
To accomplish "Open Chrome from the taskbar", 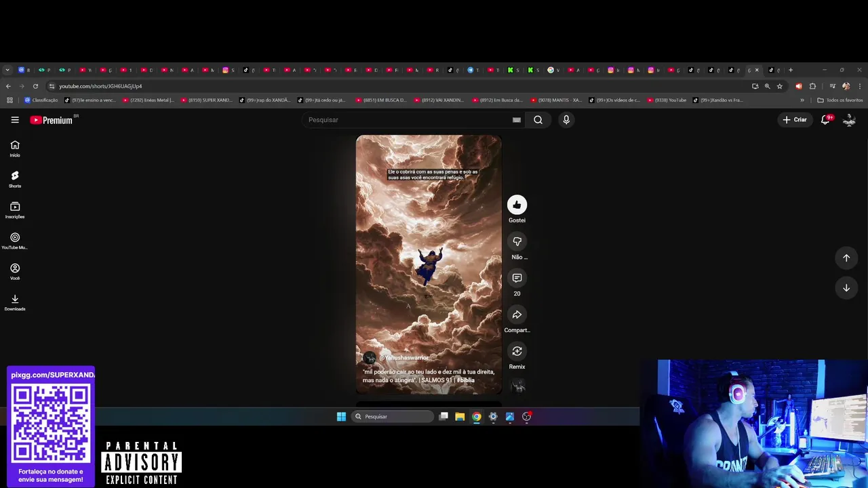I will coord(477,417).
